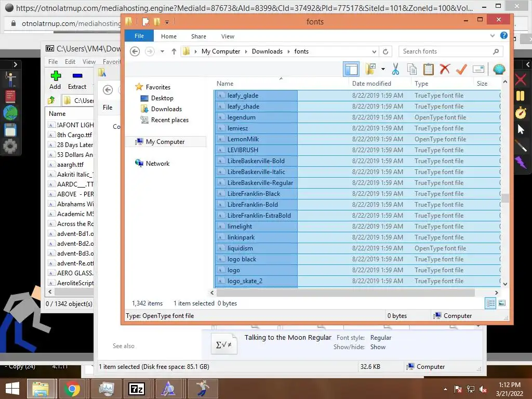Switch to large thumbnails view icon
Screen dimensions: 532x399
coord(502,303)
